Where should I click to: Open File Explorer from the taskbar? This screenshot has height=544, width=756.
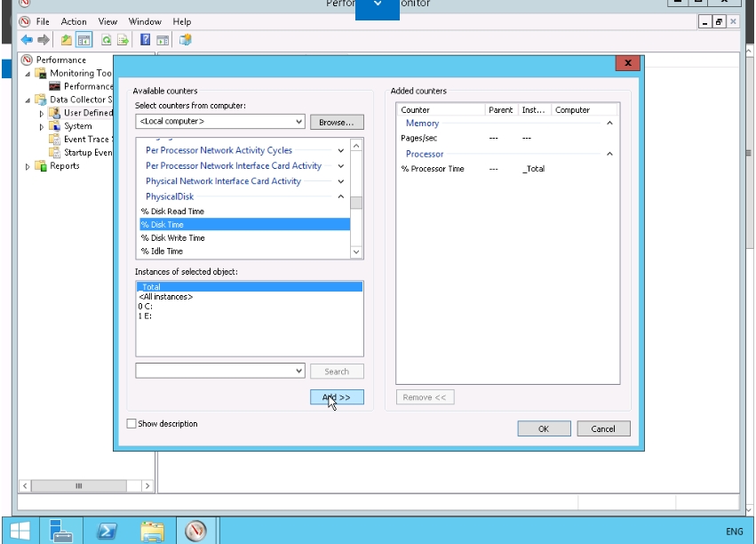[152, 531]
